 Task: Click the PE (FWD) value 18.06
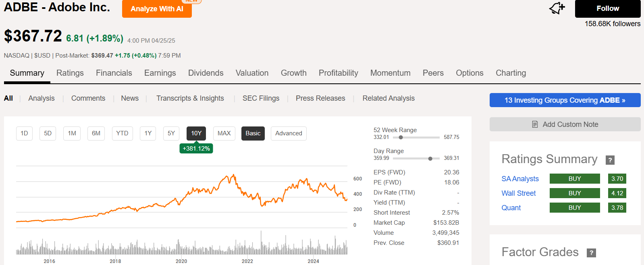(x=451, y=182)
